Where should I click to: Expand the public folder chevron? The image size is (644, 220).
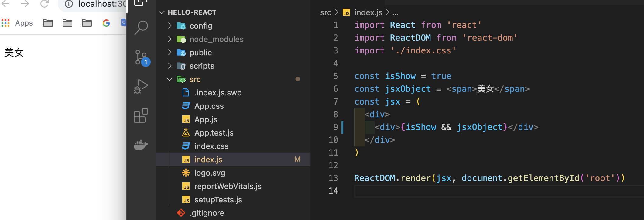click(x=170, y=53)
